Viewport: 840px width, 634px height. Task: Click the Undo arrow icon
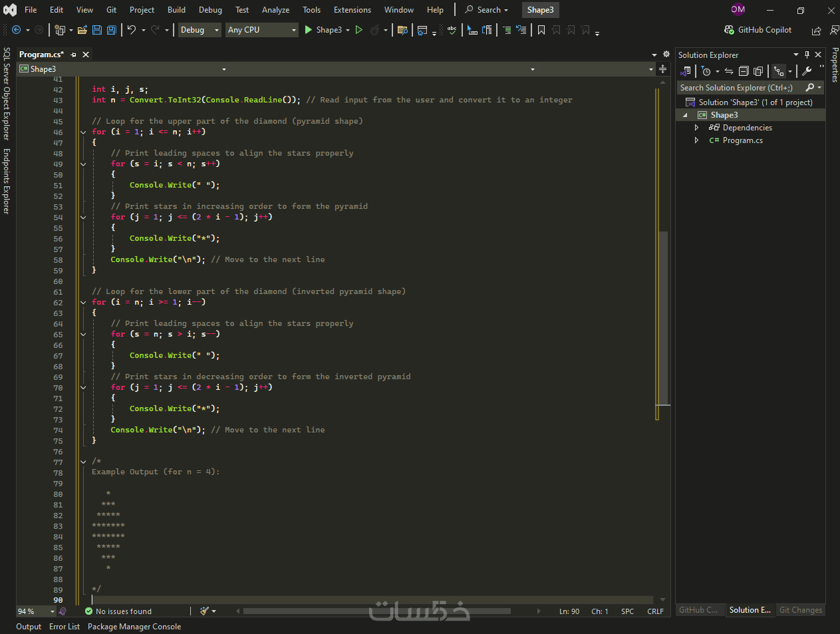tap(132, 30)
